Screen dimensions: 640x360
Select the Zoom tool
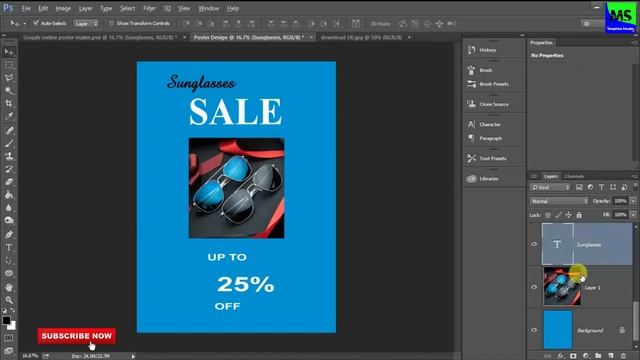coord(9,300)
